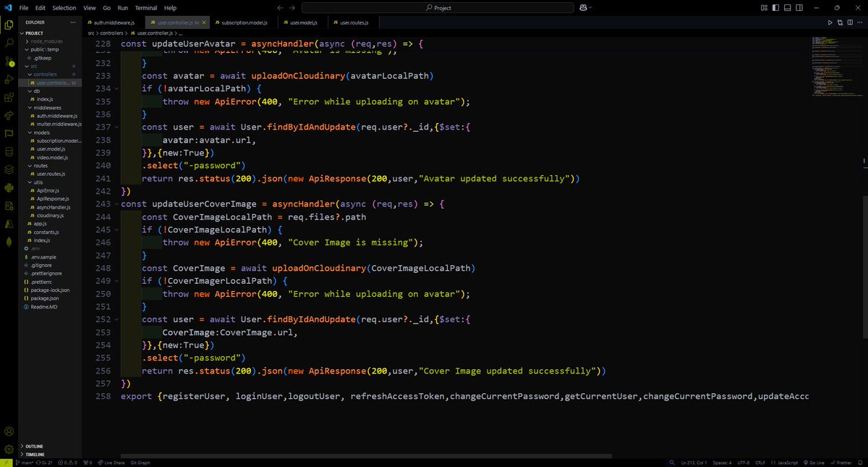The width and height of the screenshot is (868, 467).
Task: Collapse the models folder
Action: [49, 132]
